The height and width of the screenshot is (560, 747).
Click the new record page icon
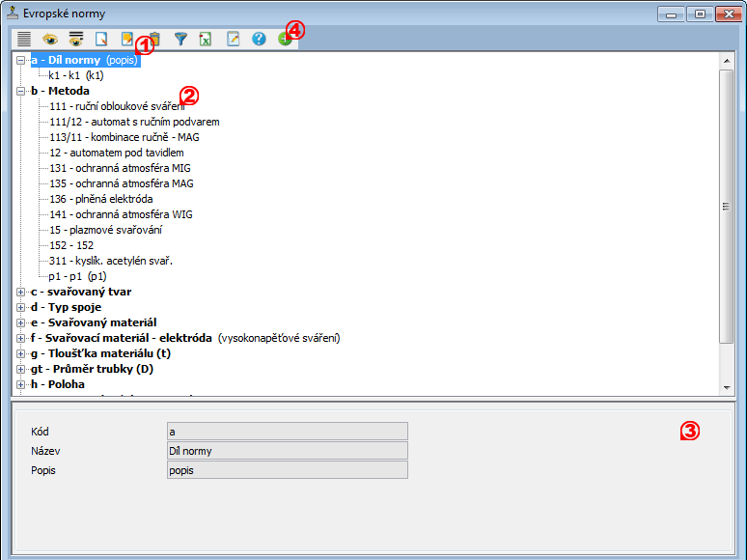tap(101, 40)
